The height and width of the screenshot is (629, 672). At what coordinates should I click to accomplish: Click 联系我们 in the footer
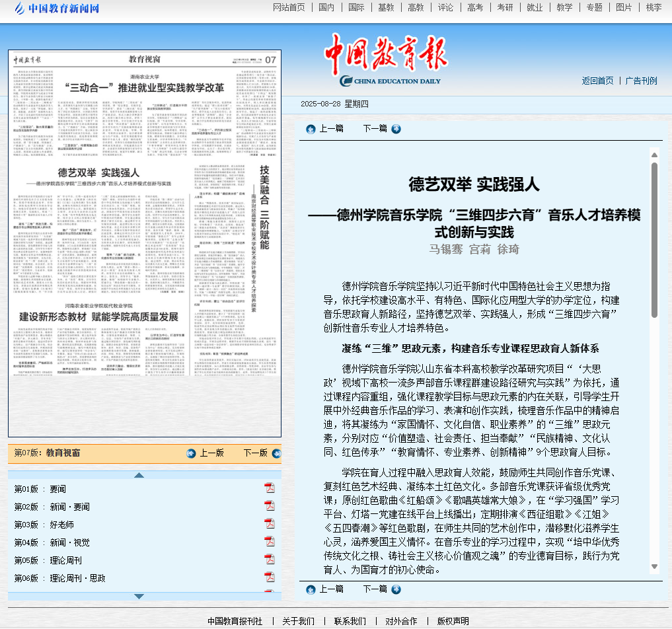[350, 621]
